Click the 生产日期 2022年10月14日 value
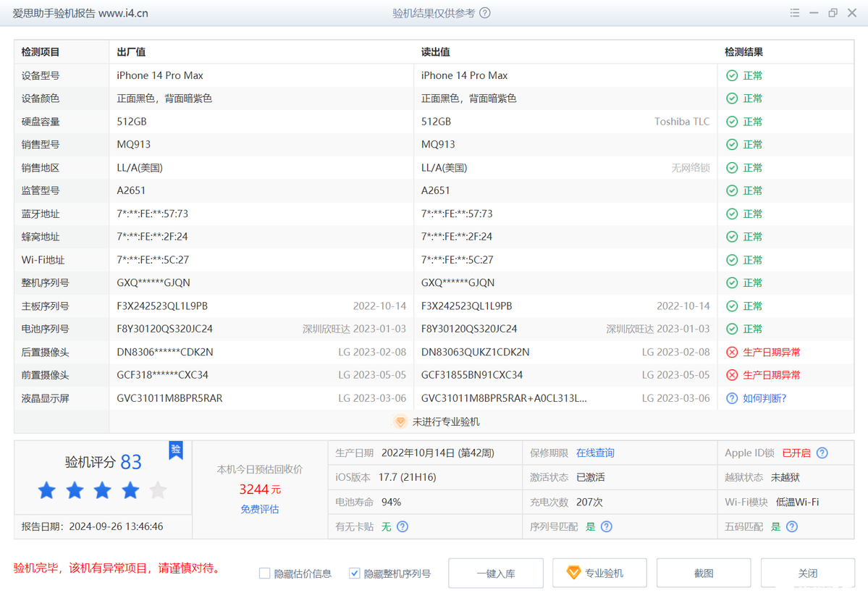The width and height of the screenshot is (868, 601). click(x=438, y=453)
